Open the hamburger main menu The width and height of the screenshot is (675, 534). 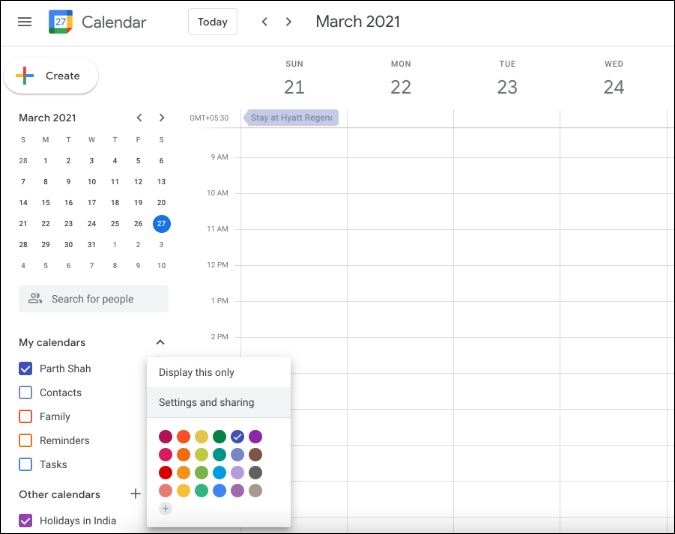(25, 22)
